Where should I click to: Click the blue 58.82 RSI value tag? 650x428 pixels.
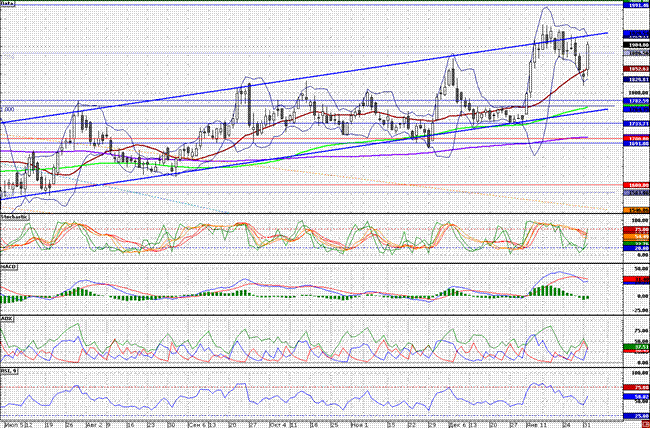[x=636, y=396]
